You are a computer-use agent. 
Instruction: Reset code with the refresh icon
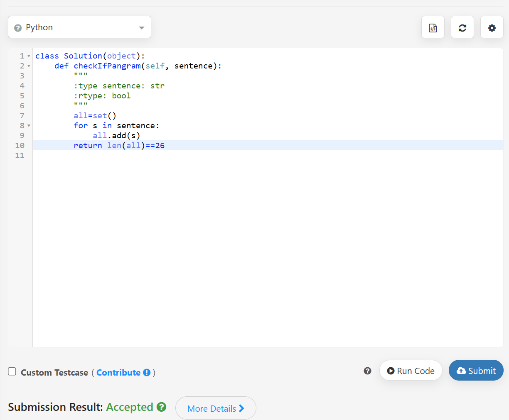pyautogui.click(x=462, y=28)
